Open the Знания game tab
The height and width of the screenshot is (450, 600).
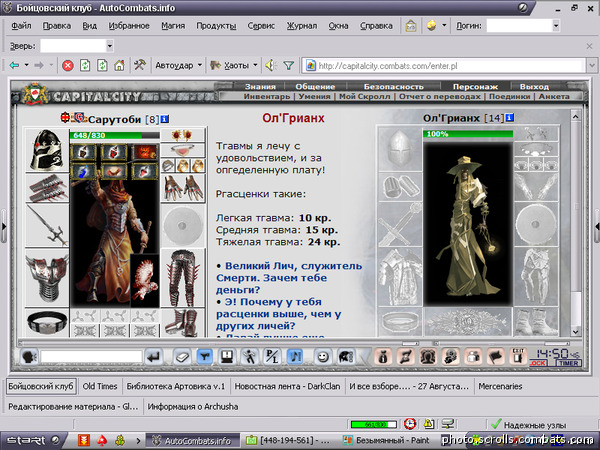coord(260,86)
